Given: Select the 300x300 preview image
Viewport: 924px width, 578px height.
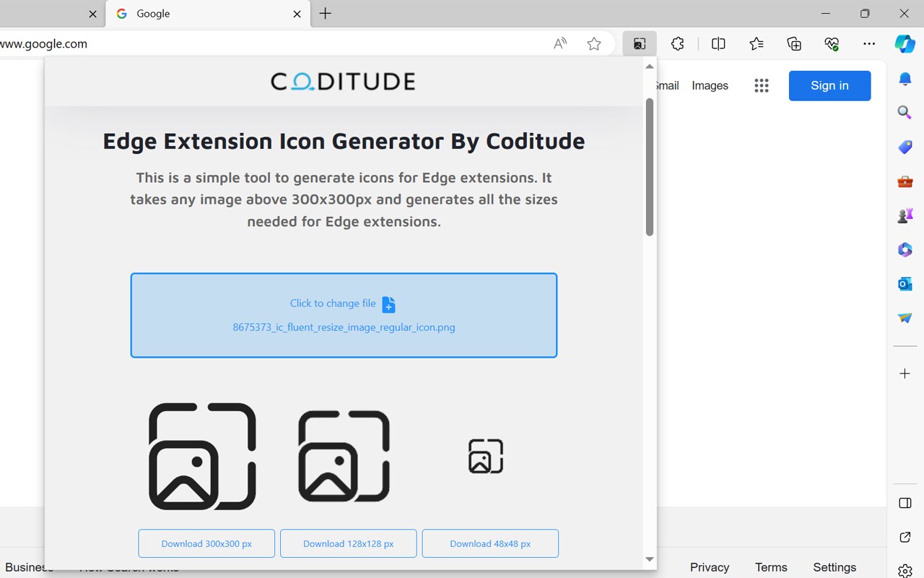Looking at the screenshot, I should [202, 456].
